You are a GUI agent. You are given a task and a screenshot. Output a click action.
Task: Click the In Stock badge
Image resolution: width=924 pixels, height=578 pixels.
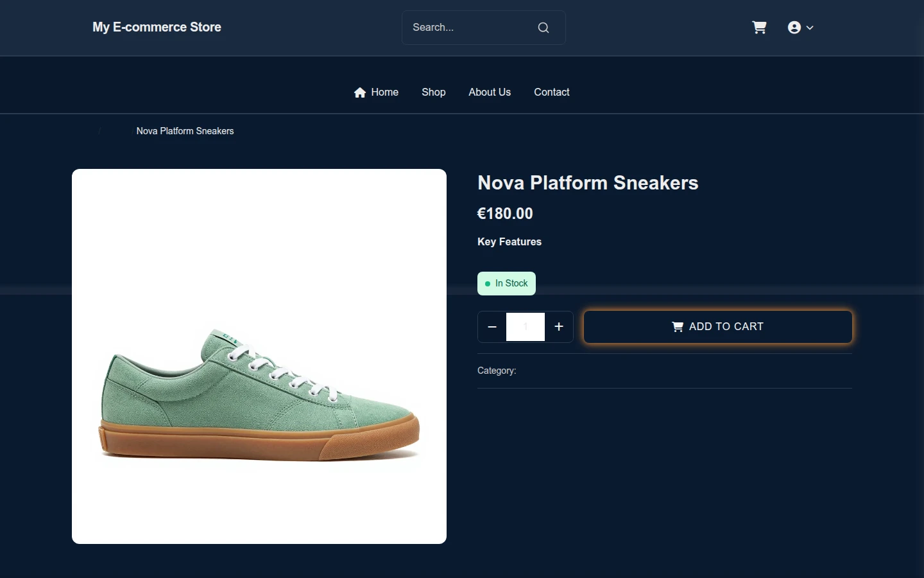(506, 284)
